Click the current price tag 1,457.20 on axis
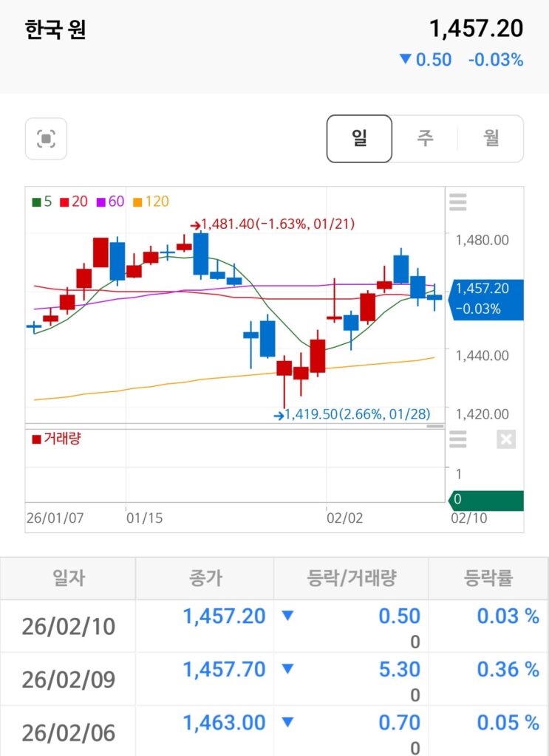This screenshot has width=549, height=756. coord(485,299)
